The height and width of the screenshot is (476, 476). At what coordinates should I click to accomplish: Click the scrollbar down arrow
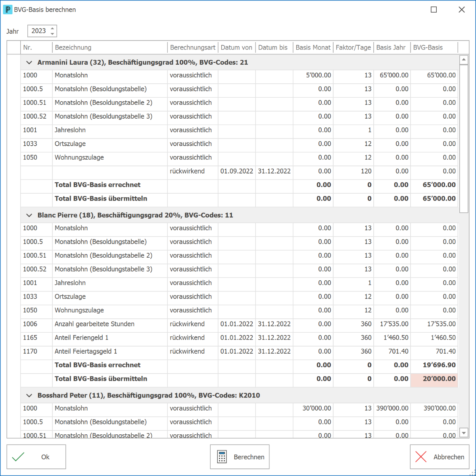pyautogui.click(x=464, y=432)
